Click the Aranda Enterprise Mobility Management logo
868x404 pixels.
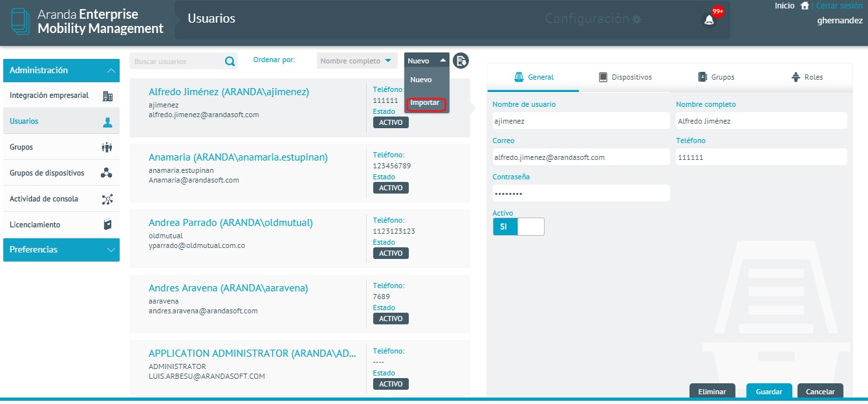(x=88, y=21)
